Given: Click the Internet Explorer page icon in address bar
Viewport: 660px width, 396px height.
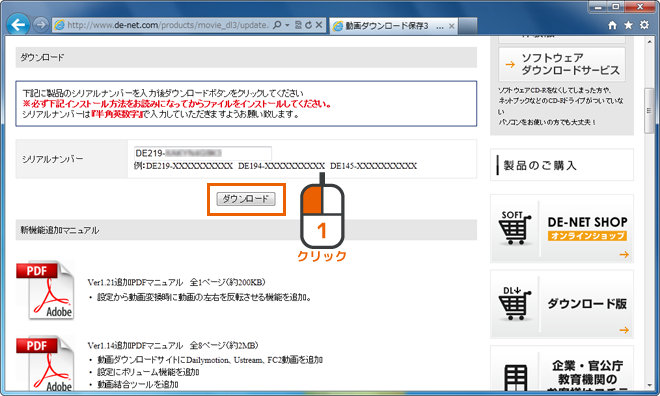Looking at the screenshot, I should pos(60,25).
